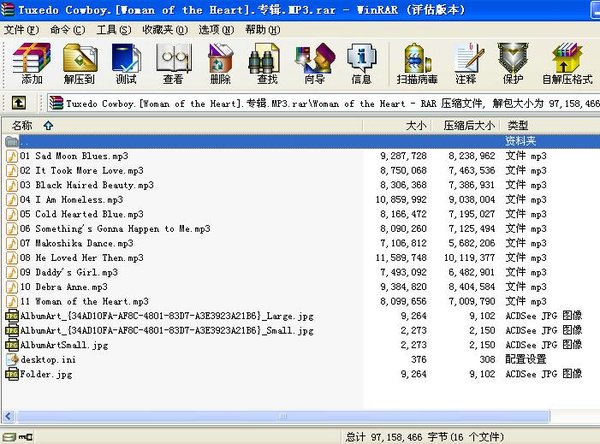Click the 自解压格式 (SFX) toolbar icon
This screenshot has height=444, width=600.
(567, 63)
